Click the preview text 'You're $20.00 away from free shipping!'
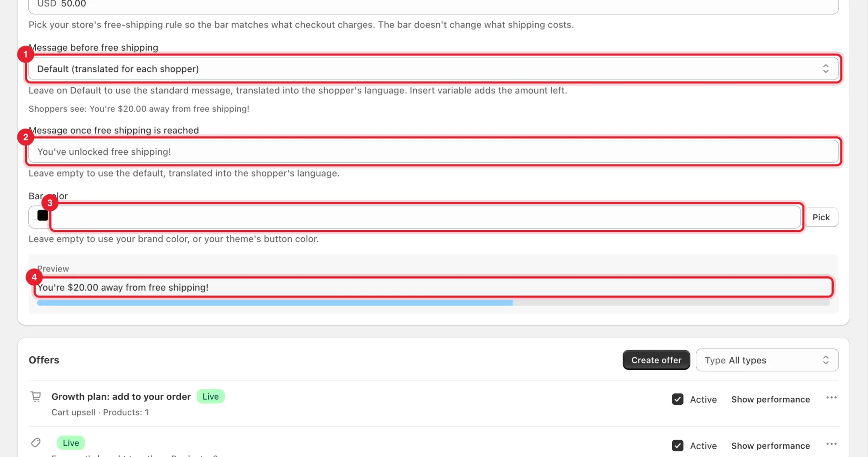The width and height of the screenshot is (868, 457). 123,287
